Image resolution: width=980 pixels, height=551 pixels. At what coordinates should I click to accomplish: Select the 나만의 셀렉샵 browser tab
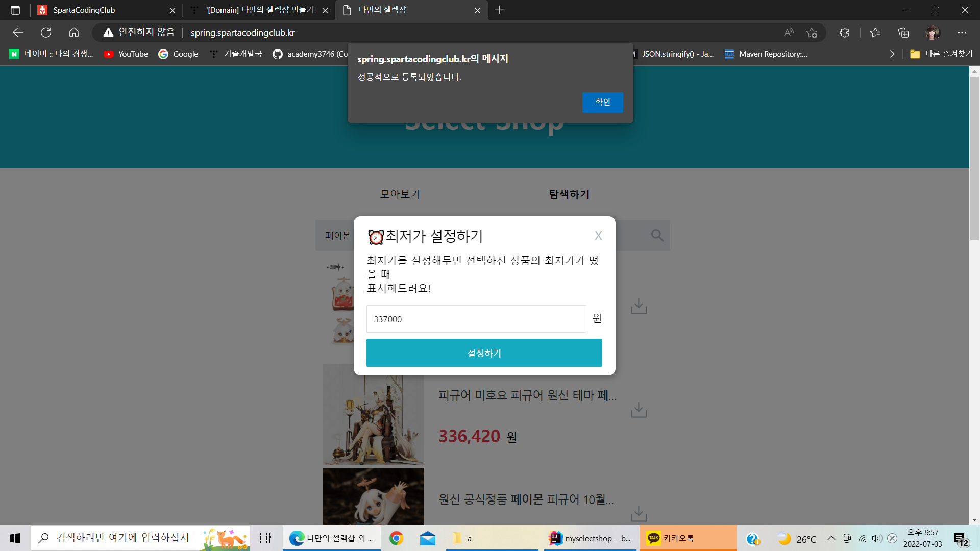411,10
